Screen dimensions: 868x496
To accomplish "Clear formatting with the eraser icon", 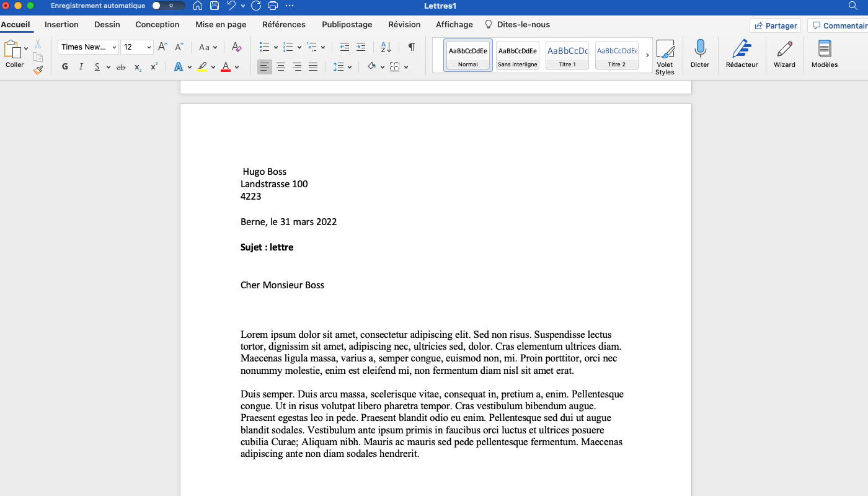I will 236,47.
